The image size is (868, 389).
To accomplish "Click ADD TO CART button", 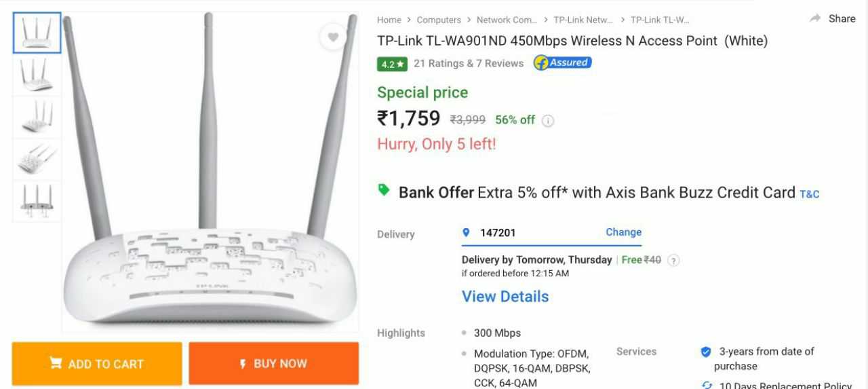I will click(97, 363).
